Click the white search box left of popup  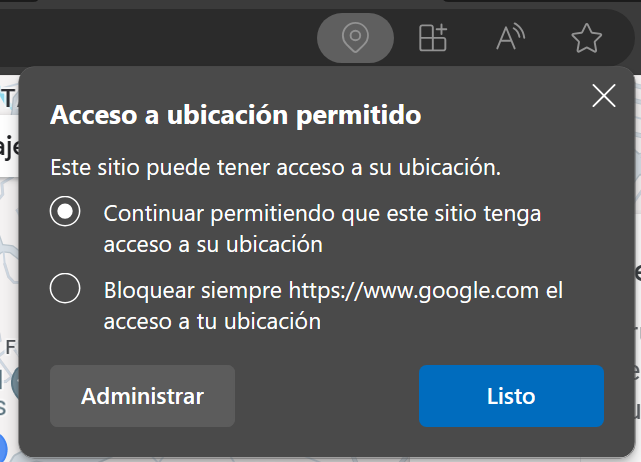click(x=8, y=150)
